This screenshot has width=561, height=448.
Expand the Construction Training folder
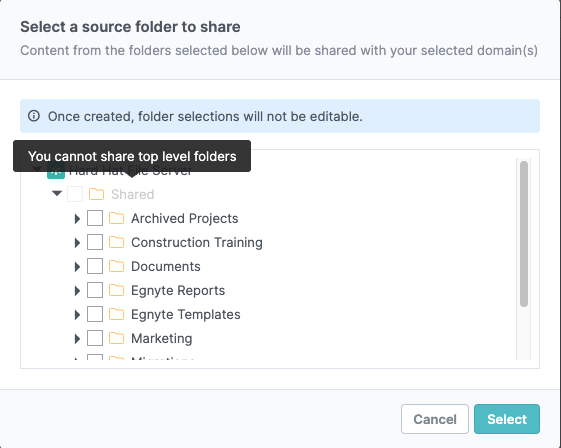tap(77, 243)
